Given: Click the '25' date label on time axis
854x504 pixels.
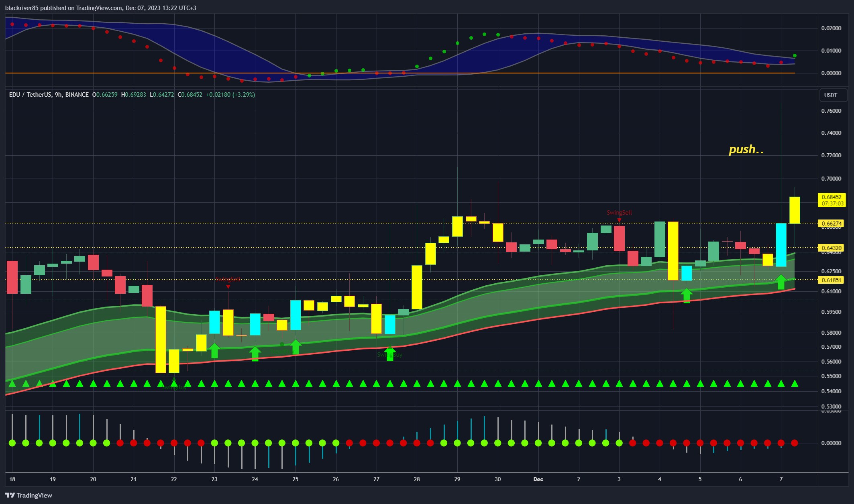Looking at the screenshot, I should 296,479.
